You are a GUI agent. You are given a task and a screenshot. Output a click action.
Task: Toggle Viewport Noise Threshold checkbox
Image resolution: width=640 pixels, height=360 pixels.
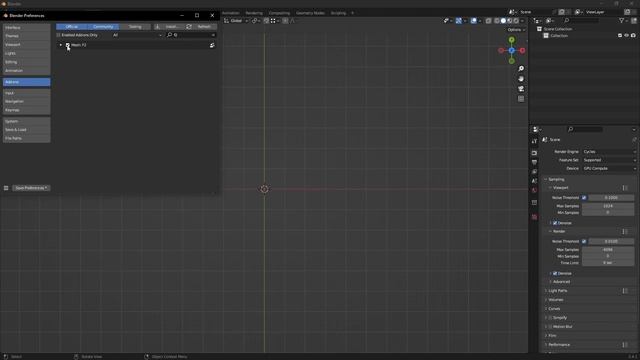pyautogui.click(x=584, y=198)
